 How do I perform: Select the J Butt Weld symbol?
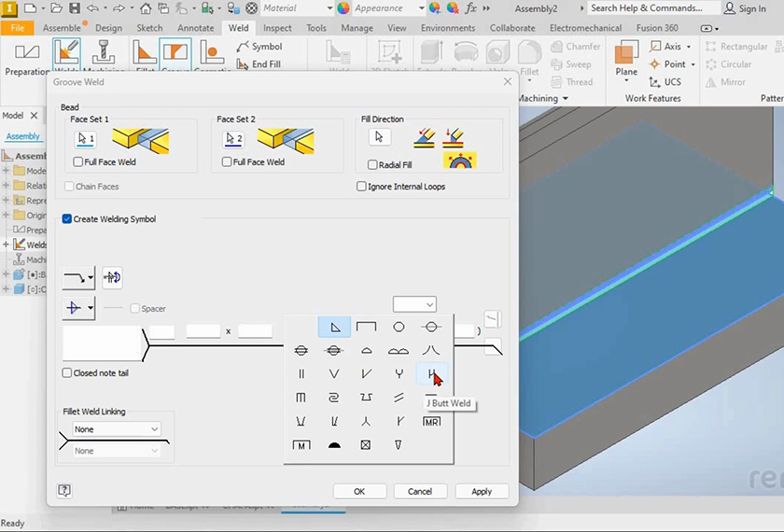(430, 374)
